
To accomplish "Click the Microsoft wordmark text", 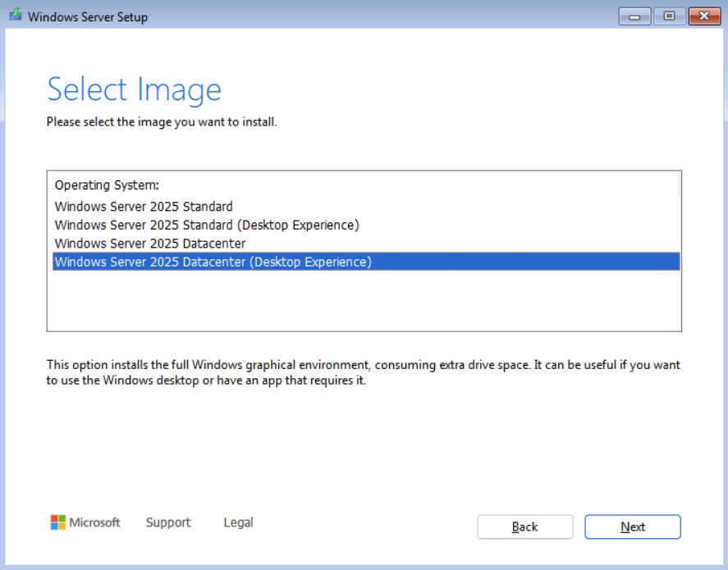I will [94, 522].
